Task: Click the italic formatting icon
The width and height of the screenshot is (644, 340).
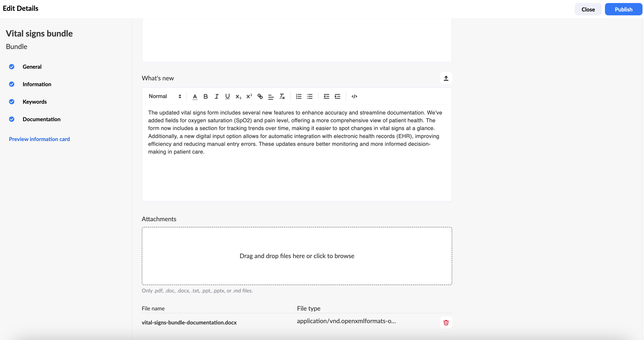Action: pyautogui.click(x=216, y=96)
